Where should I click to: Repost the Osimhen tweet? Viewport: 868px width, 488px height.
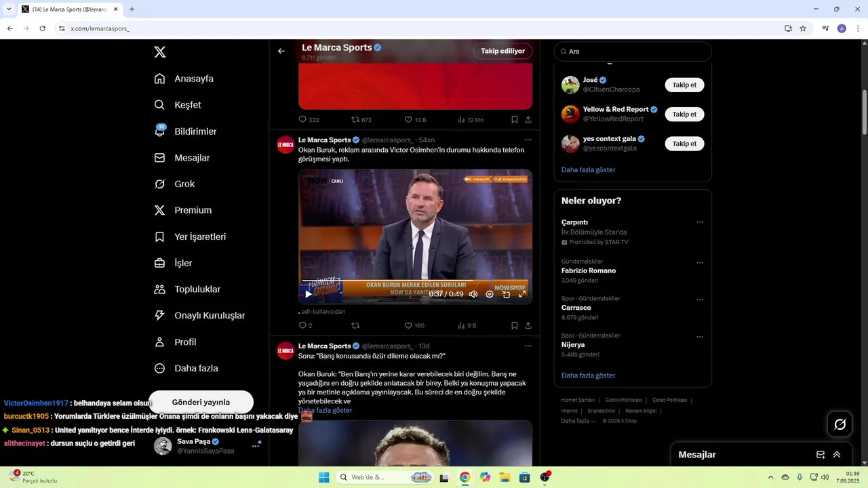point(355,325)
